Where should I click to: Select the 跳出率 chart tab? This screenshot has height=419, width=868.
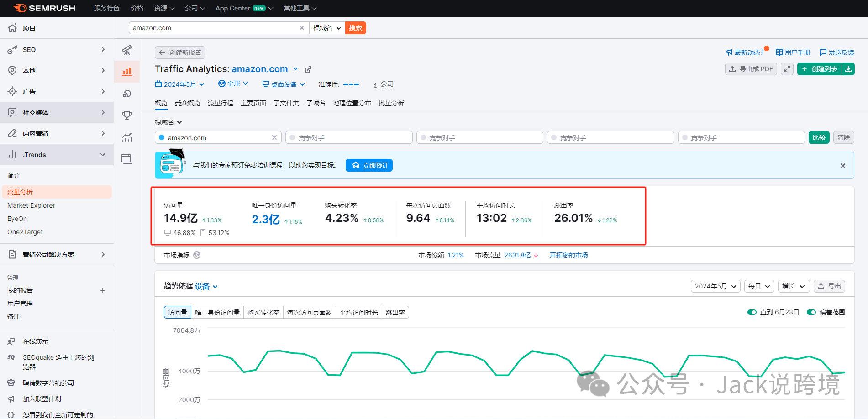pyautogui.click(x=395, y=313)
